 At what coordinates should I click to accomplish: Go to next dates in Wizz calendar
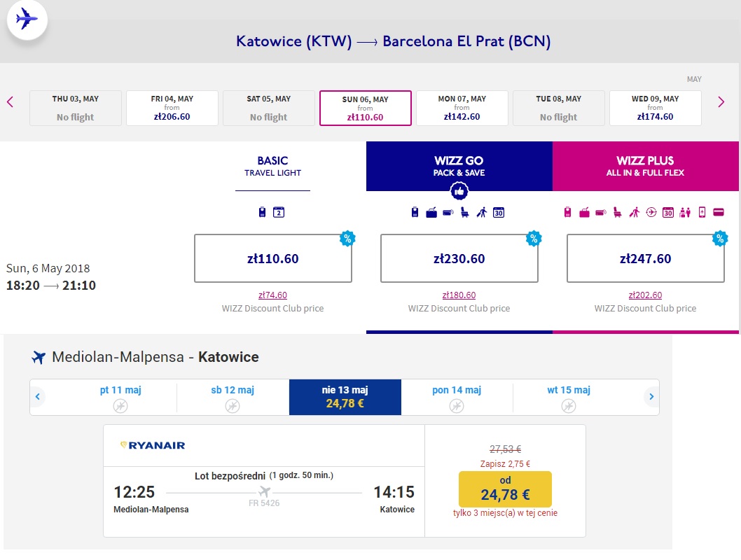pyautogui.click(x=721, y=102)
